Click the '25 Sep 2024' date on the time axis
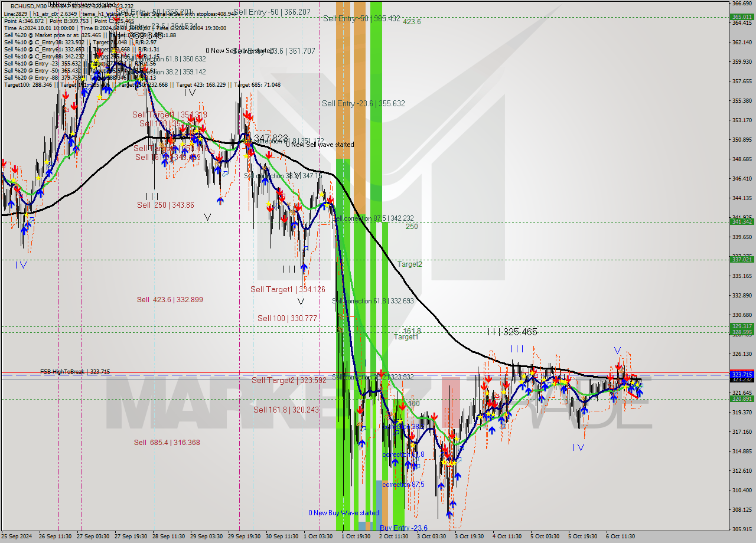Viewport: 756px width, 543px height. click(17, 537)
